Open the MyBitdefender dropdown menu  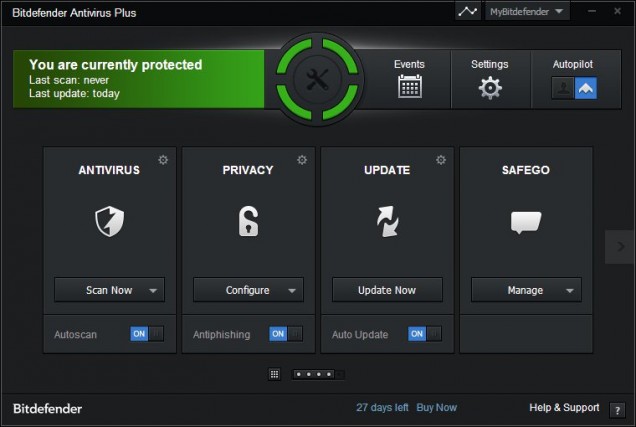click(527, 12)
